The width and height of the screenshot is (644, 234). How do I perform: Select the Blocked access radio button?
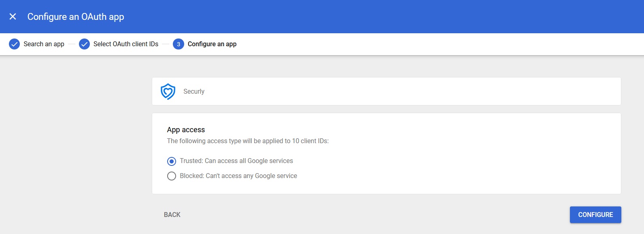pos(172,176)
